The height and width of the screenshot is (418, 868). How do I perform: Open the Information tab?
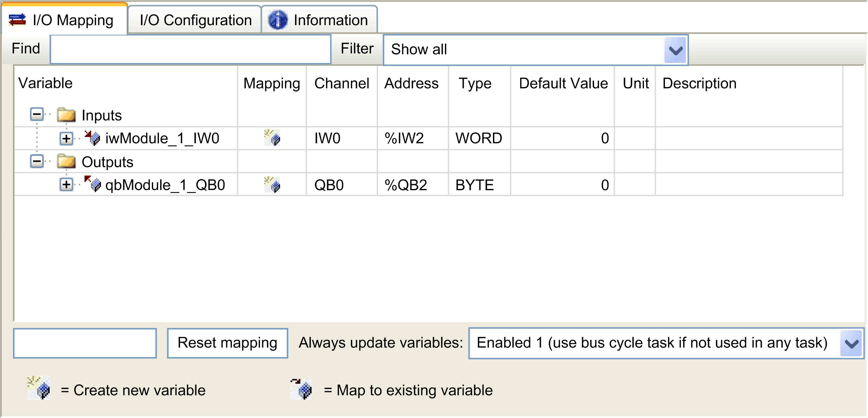[330, 20]
